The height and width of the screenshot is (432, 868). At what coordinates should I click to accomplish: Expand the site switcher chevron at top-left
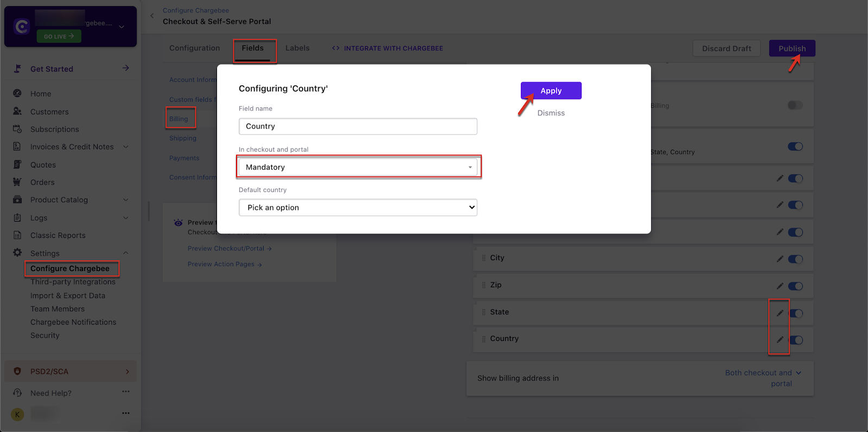(122, 27)
